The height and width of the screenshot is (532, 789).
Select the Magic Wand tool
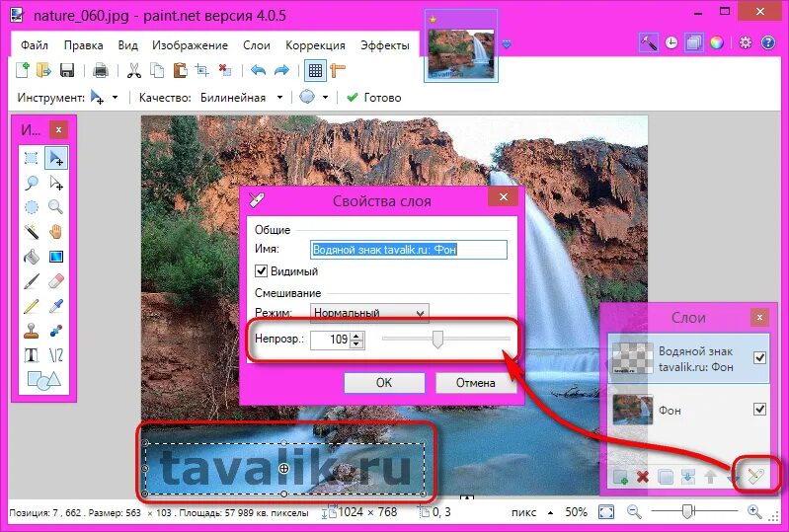tap(32, 231)
